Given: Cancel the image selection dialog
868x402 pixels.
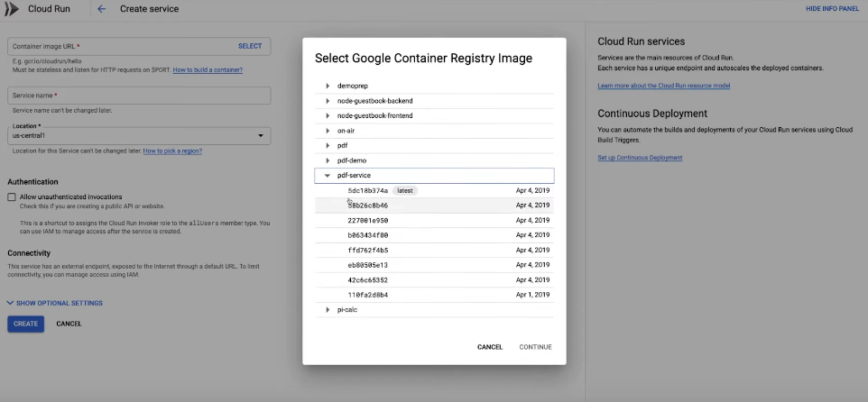Looking at the screenshot, I should click(490, 347).
